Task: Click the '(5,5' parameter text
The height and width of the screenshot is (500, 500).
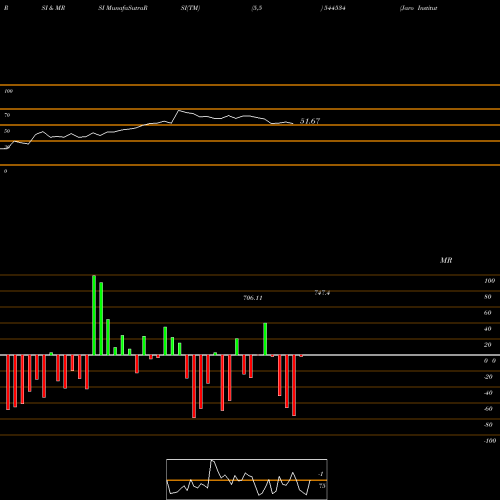Action: [x=257, y=8]
